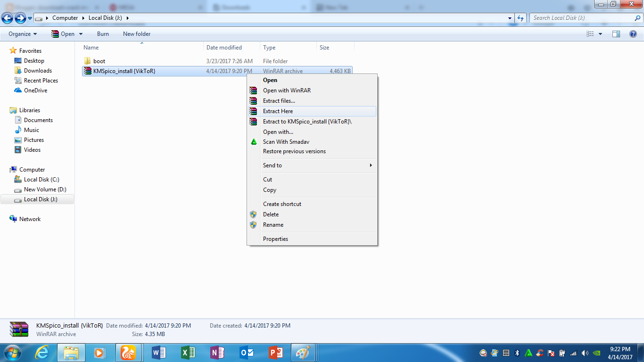Toggle the preview pane button
The height and width of the screenshot is (362, 644).
pyautogui.click(x=616, y=34)
